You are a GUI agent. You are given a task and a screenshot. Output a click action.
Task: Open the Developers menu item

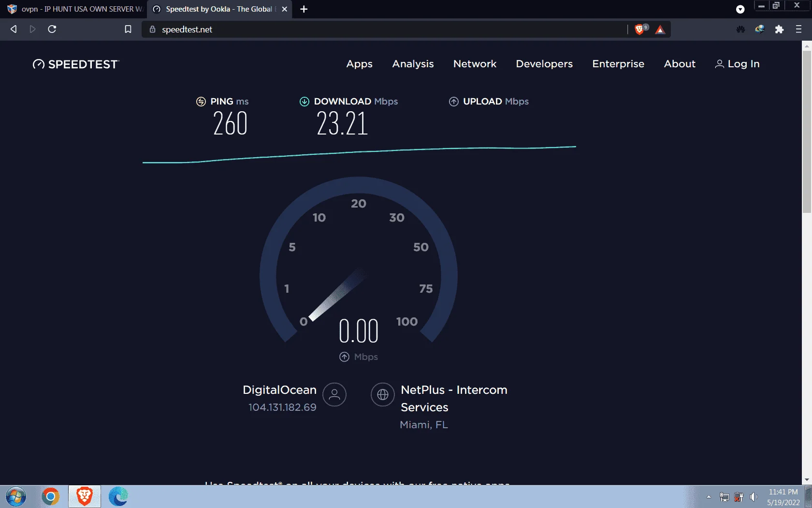click(544, 64)
